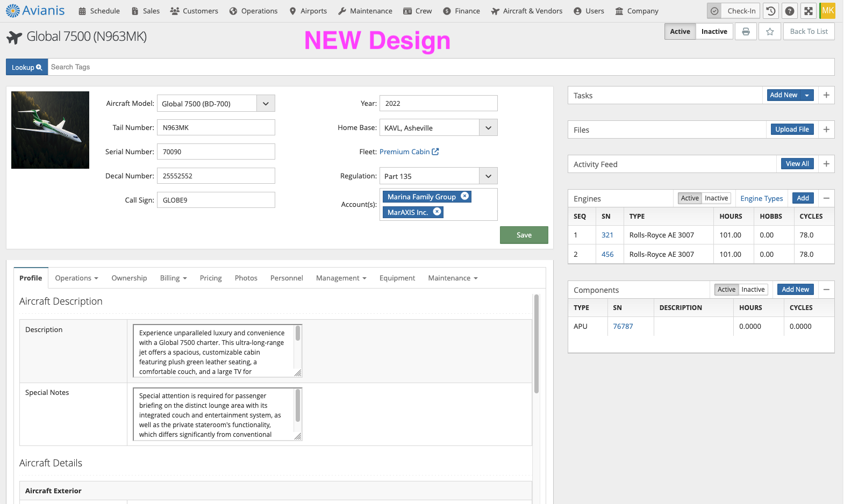The height and width of the screenshot is (504, 844).
Task: Show Inactive components
Action: tap(753, 290)
